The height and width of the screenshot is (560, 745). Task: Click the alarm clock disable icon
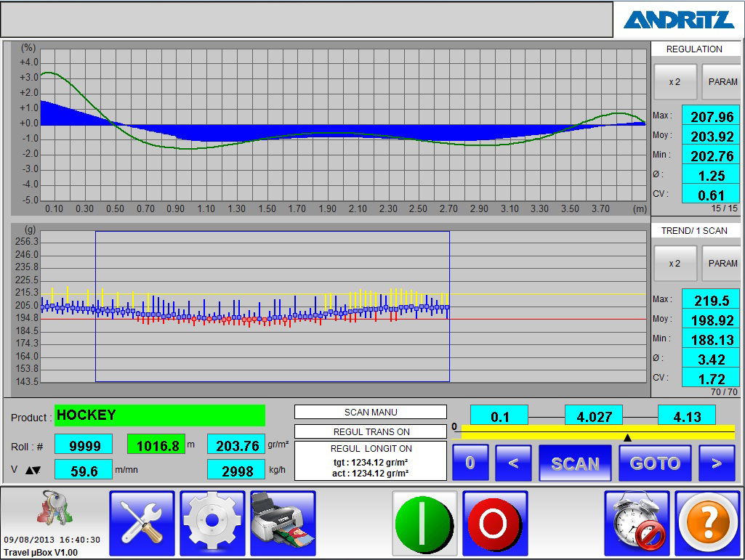(x=637, y=523)
